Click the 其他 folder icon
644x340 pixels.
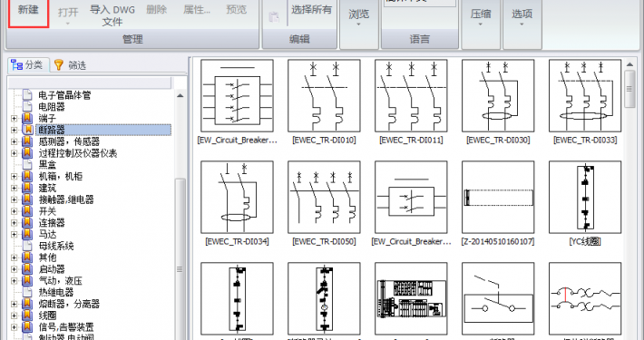click(x=27, y=257)
